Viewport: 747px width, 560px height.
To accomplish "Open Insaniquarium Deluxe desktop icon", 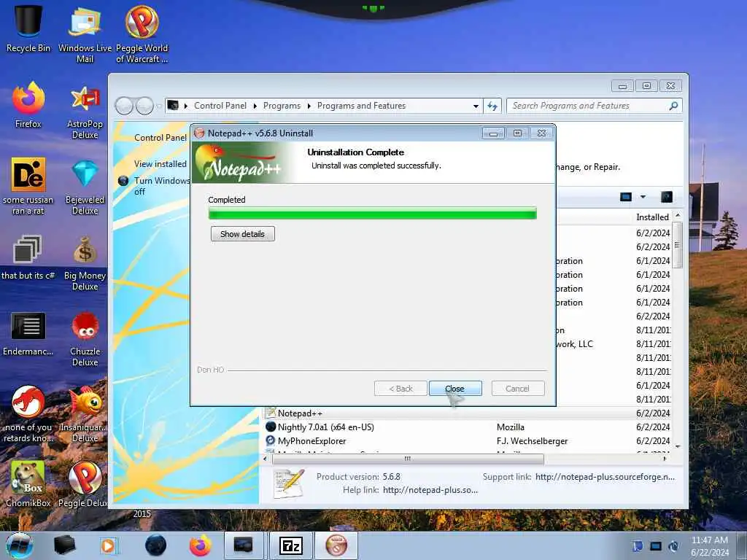I will click(x=84, y=413).
